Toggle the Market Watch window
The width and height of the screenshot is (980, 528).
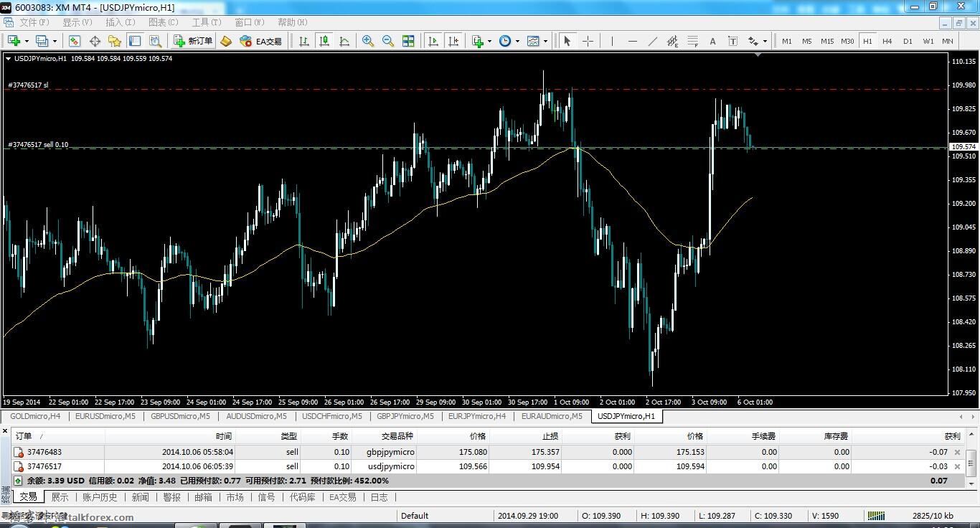click(x=75, y=41)
